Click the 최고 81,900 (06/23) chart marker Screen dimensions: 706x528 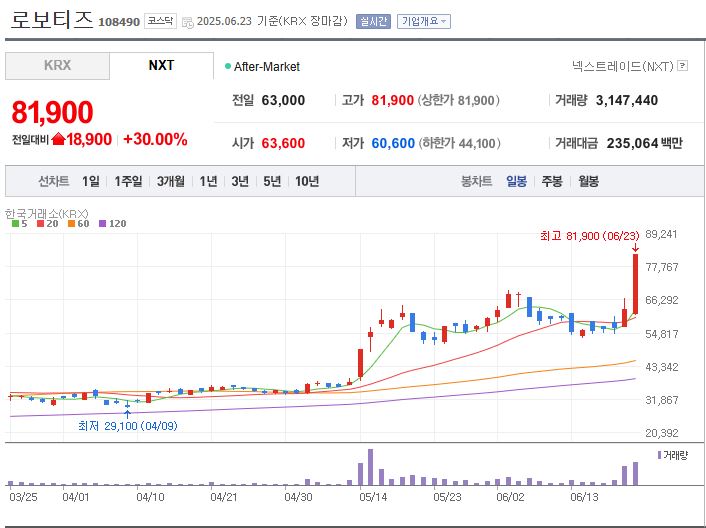tap(589, 236)
